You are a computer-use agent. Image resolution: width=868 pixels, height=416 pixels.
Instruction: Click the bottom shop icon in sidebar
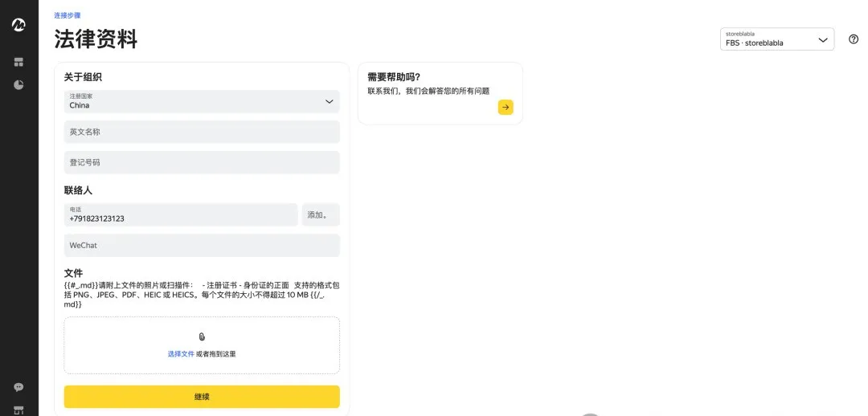click(x=18, y=410)
